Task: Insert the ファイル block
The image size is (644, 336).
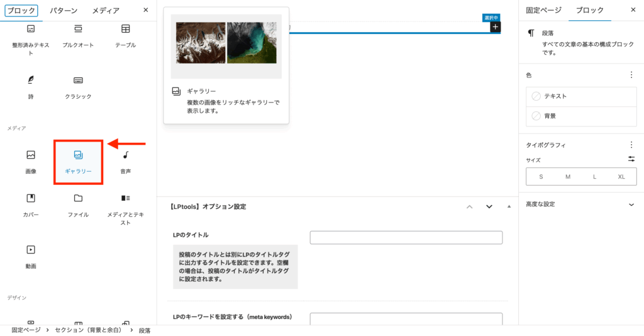Action: pos(78,205)
